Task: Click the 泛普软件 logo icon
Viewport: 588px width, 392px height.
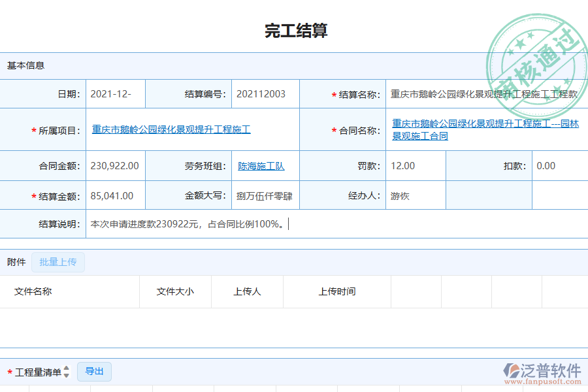Action: pos(512,369)
